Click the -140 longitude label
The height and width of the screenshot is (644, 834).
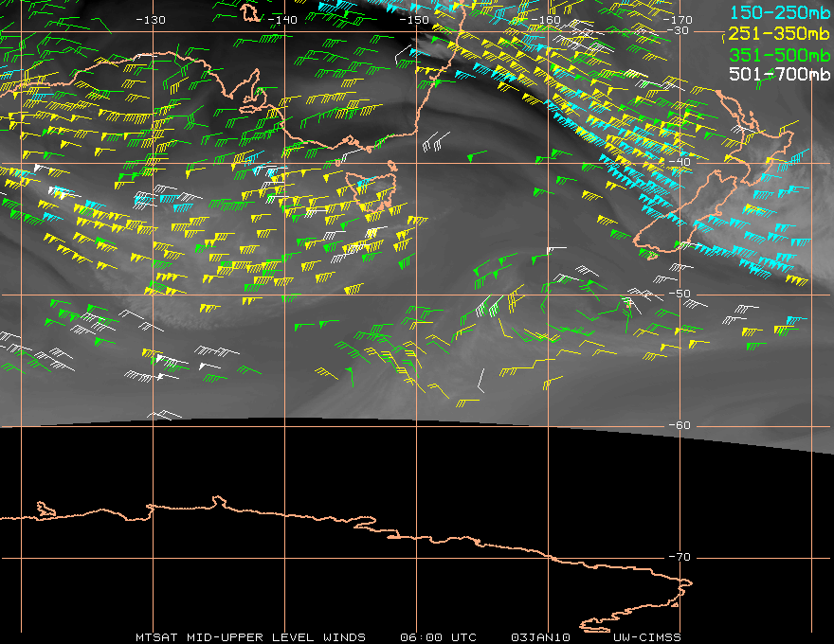pos(282,20)
